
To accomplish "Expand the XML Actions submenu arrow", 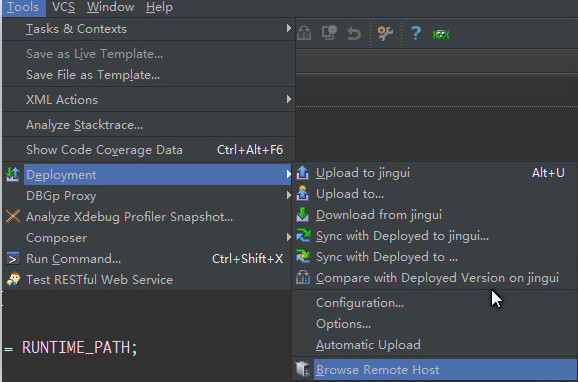I will pyautogui.click(x=289, y=99).
